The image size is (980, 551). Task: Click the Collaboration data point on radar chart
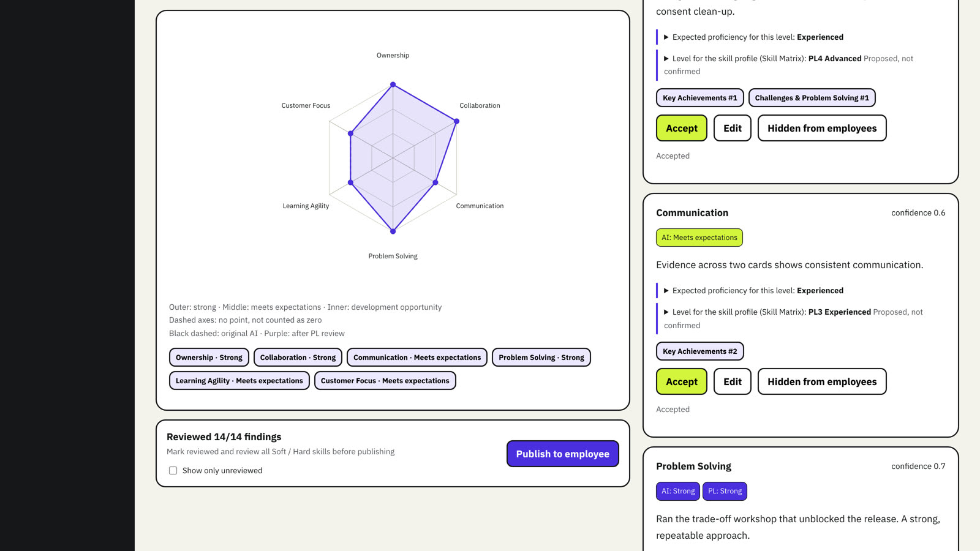coord(457,121)
